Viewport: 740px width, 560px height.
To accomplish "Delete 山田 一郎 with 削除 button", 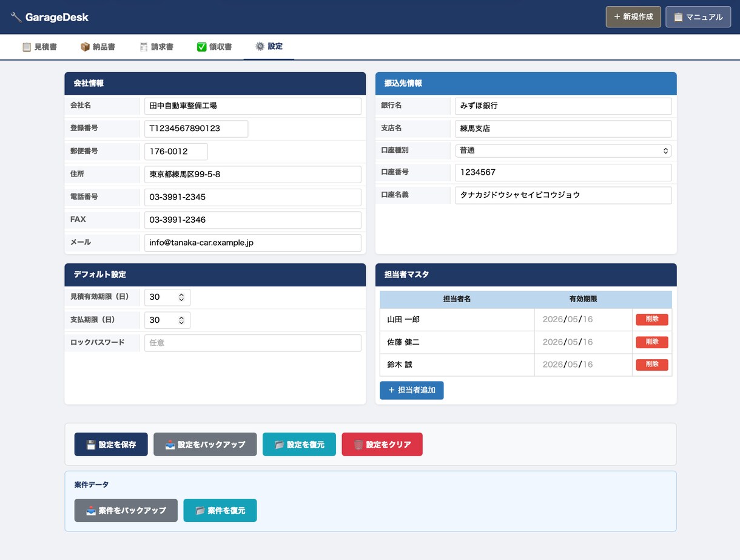I will 652,320.
